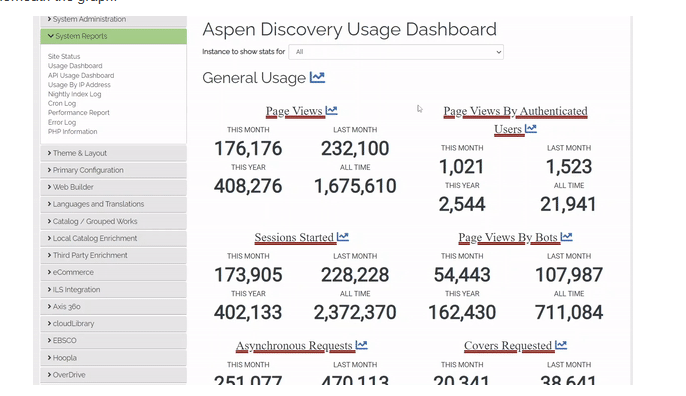686x396 pixels.
Task: Open graph icon for Authenticated Users page views
Action: (x=531, y=129)
